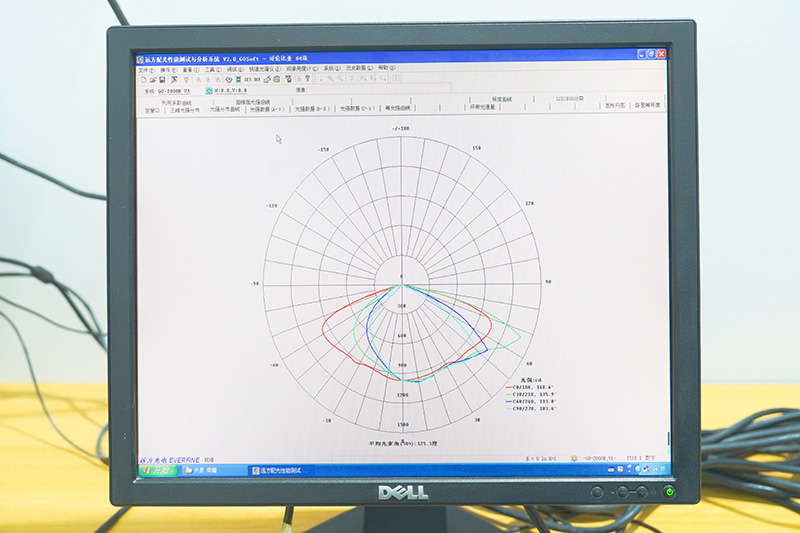The width and height of the screenshot is (800, 533).
Task: Open the 环带光通量 tab
Action: [483, 107]
